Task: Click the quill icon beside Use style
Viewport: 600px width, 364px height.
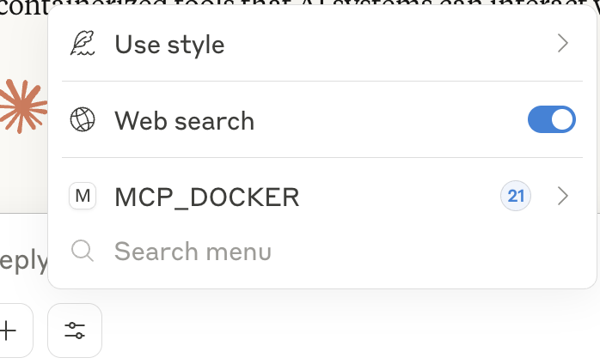Action: (x=83, y=43)
